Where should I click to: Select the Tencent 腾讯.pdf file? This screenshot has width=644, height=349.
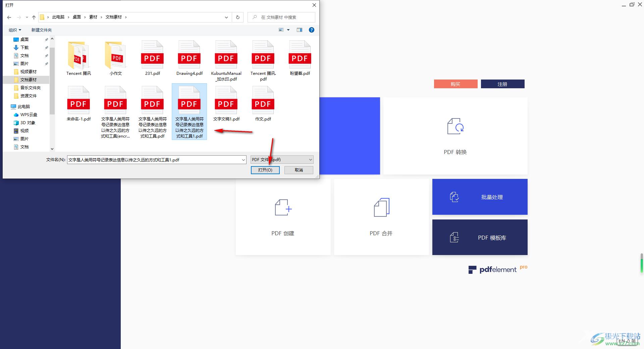click(x=263, y=61)
